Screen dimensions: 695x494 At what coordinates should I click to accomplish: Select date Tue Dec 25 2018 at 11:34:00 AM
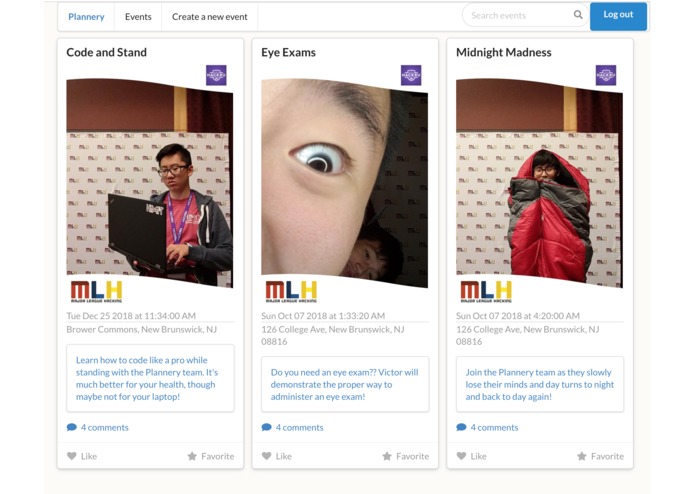[x=131, y=316]
